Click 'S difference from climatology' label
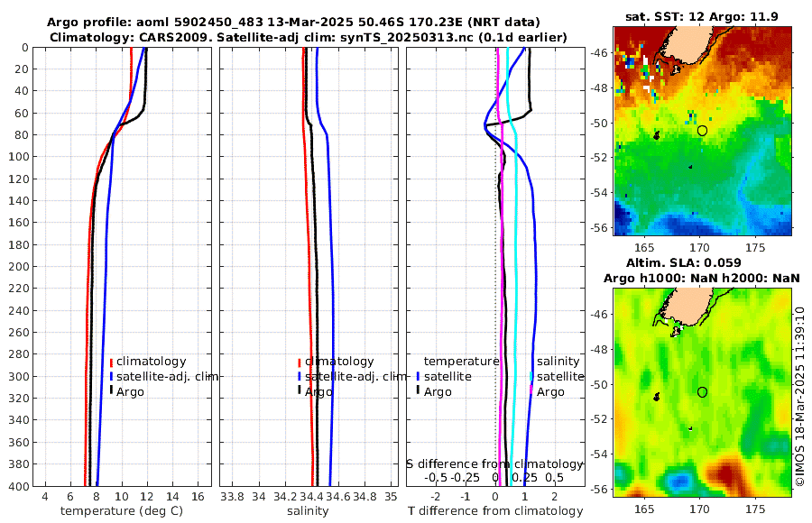 point(494,464)
